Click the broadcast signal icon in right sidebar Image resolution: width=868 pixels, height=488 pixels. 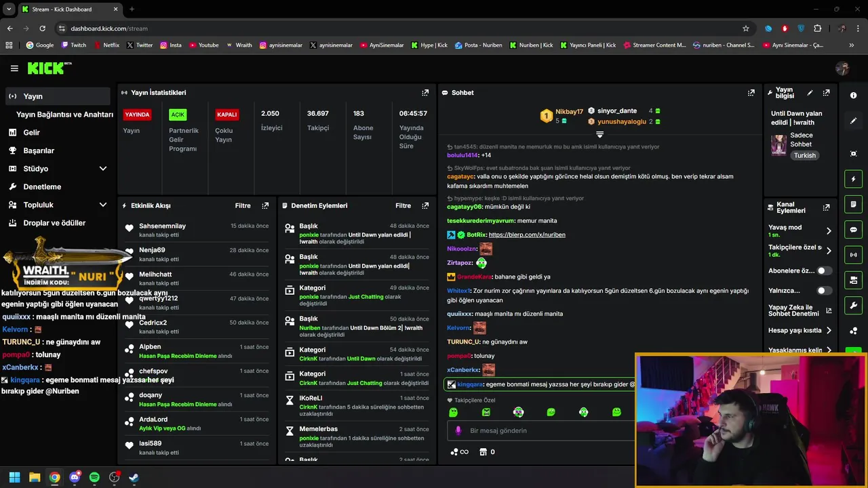click(x=853, y=255)
